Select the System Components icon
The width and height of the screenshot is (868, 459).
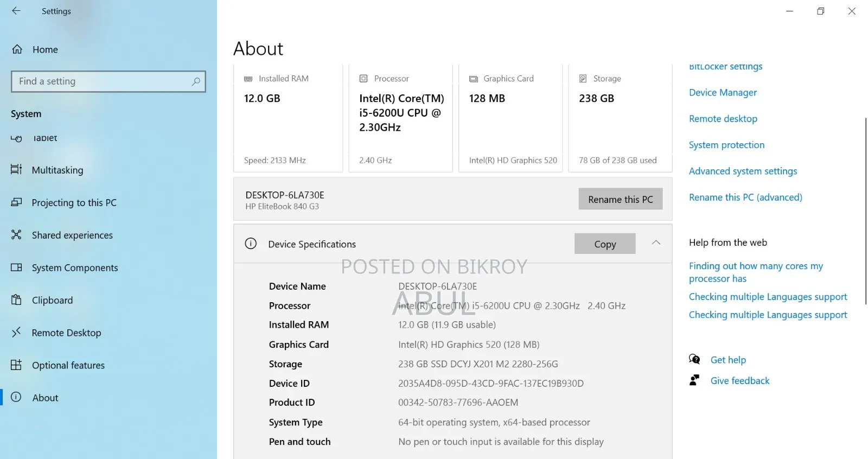pos(16,267)
